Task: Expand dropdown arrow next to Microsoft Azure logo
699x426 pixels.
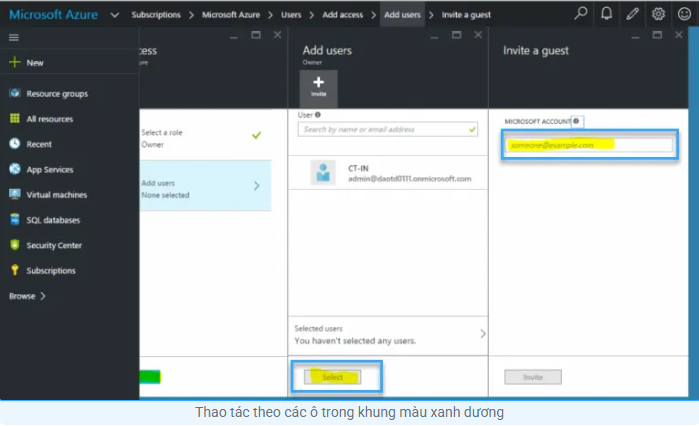Action: [x=115, y=15]
